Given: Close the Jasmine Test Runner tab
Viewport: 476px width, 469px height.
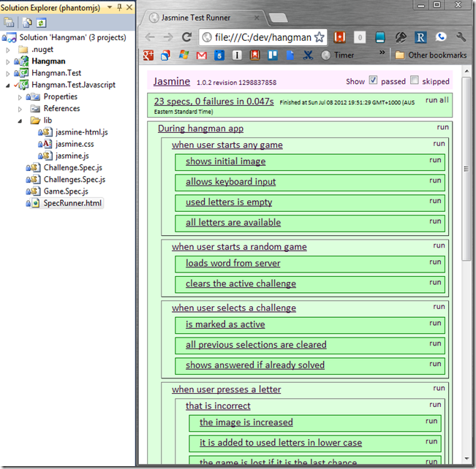Looking at the screenshot, I should [257, 18].
